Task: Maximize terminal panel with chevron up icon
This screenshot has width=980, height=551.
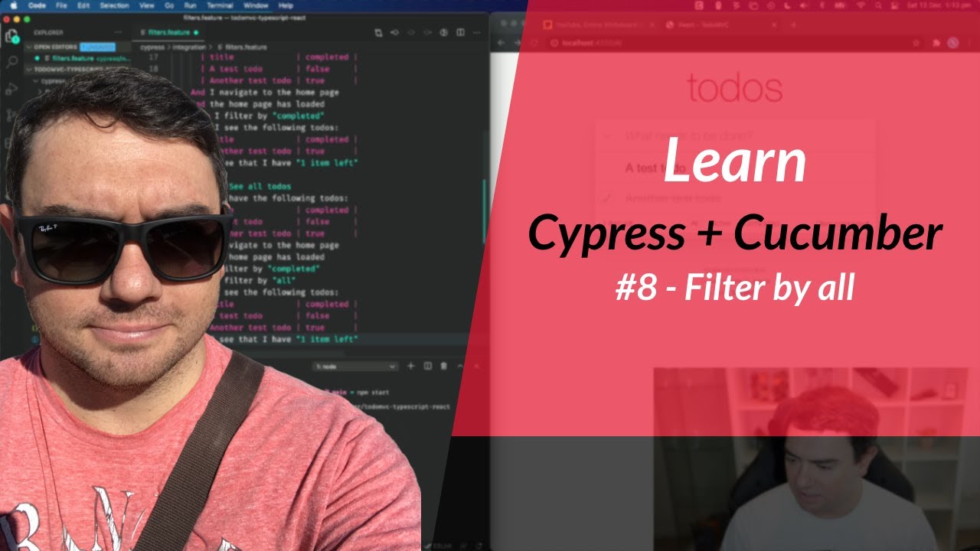Action: click(x=460, y=367)
